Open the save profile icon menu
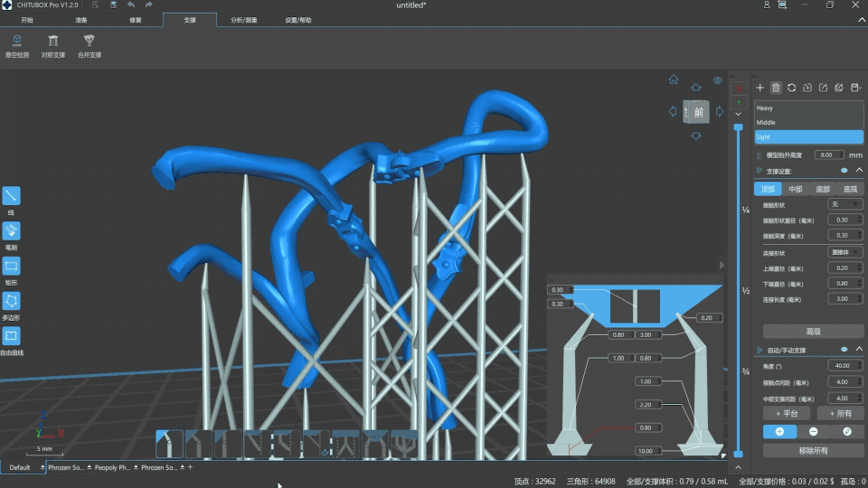Viewport: 868px width, 488px height. (855, 88)
